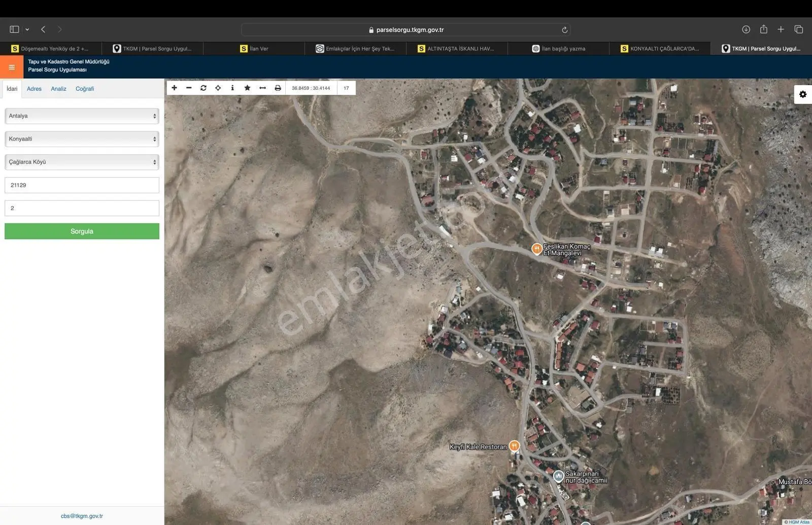Reload page from the address bar
Viewport: 812px width, 525px height.
564,30
